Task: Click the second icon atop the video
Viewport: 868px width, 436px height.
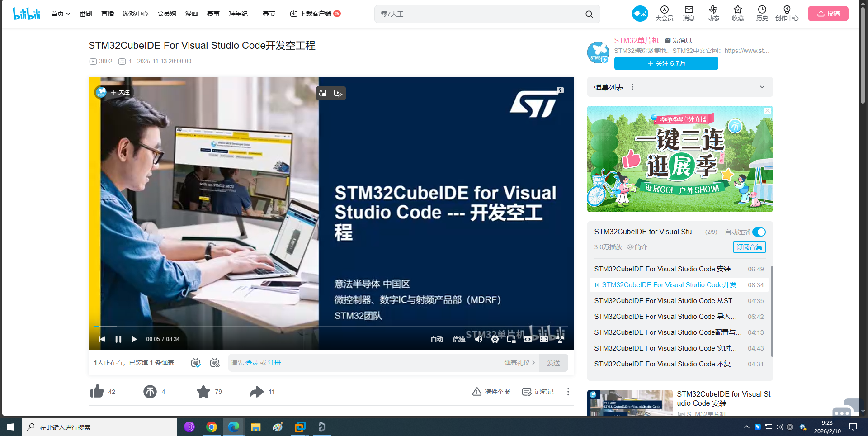Action: pos(338,93)
